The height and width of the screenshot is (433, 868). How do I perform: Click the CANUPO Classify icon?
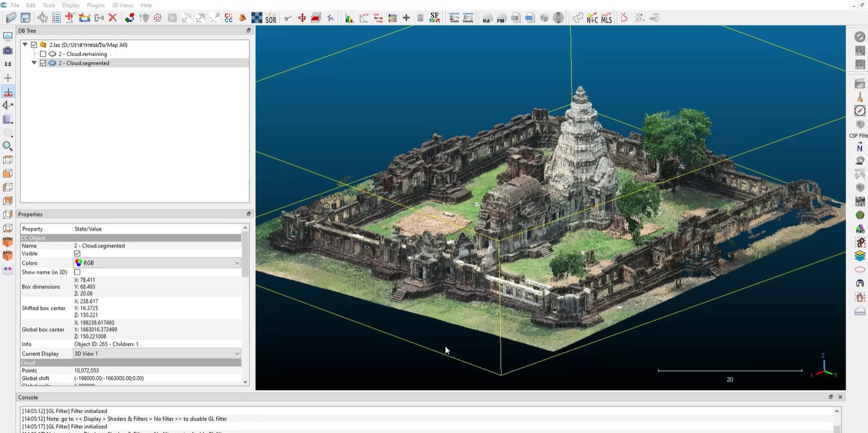point(468,18)
